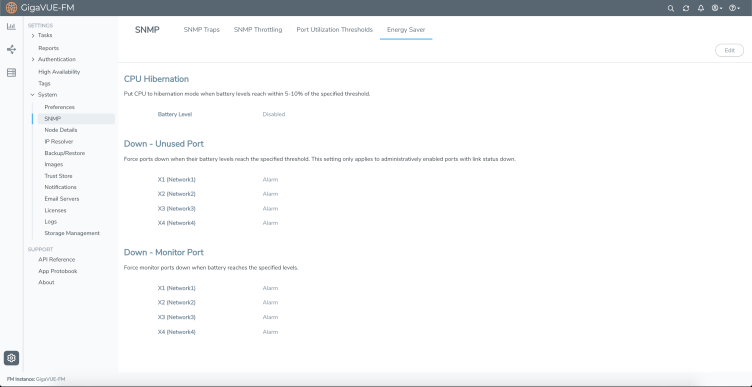The height and width of the screenshot is (387, 752).
Task: Click the Disabled battery level value
Action: pyautogui.click(x=274, y=114)
